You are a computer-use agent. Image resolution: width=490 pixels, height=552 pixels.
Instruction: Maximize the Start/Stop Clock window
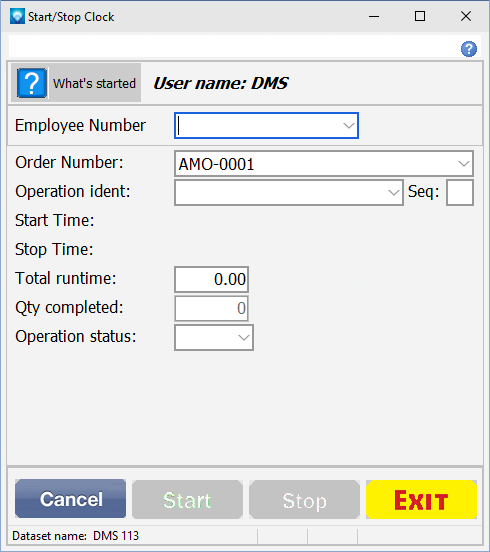pos(420,17)
